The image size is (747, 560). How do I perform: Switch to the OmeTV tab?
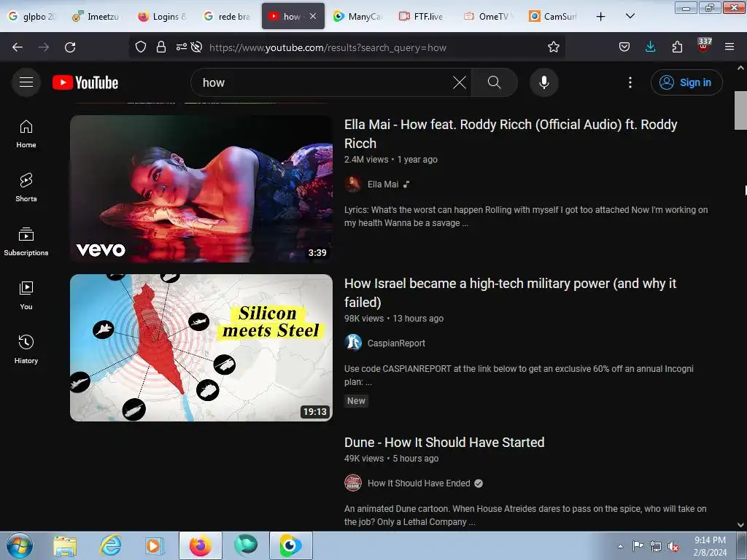487,17
